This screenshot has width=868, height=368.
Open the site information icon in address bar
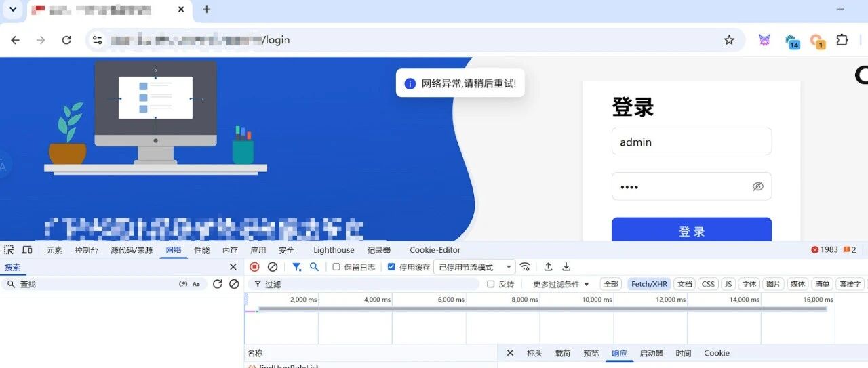[x=98, y=40]
